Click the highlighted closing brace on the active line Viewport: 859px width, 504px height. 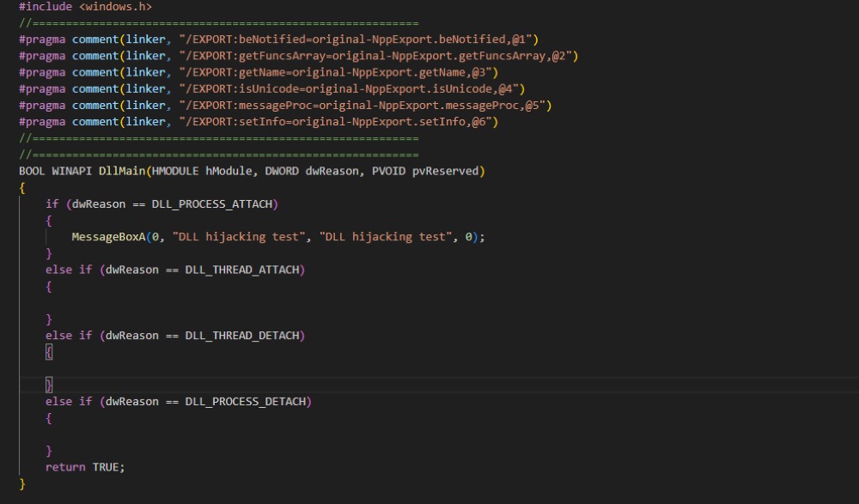(x=49, y=385)
